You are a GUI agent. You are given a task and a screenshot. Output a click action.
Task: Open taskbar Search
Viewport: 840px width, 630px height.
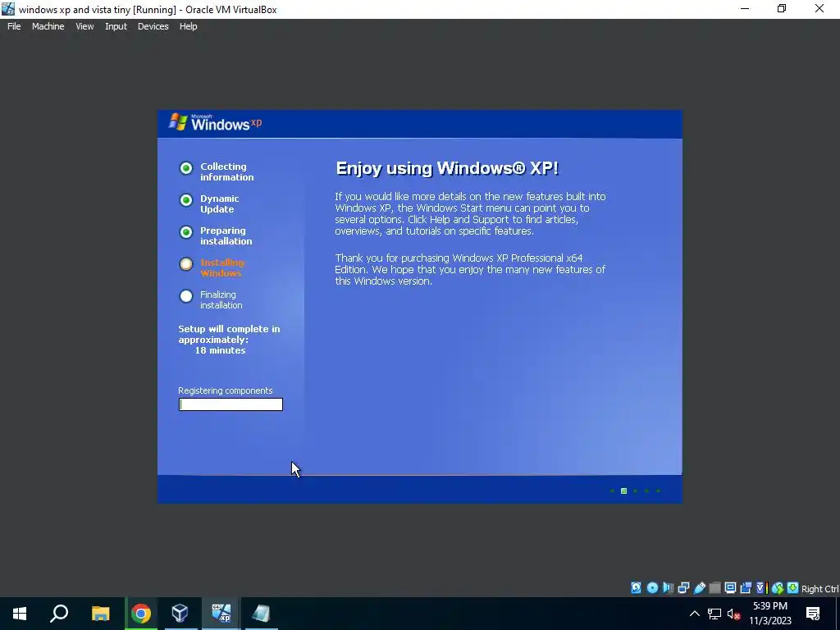tap(59, 614)
